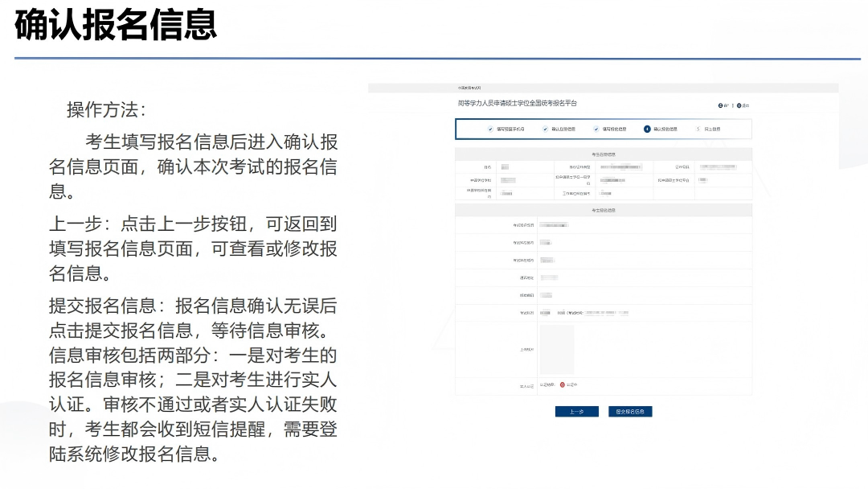Click the 考生报名信息 section header
Image resolution: width=868 pixels, height=489 pixels.
tap(604, 210)
